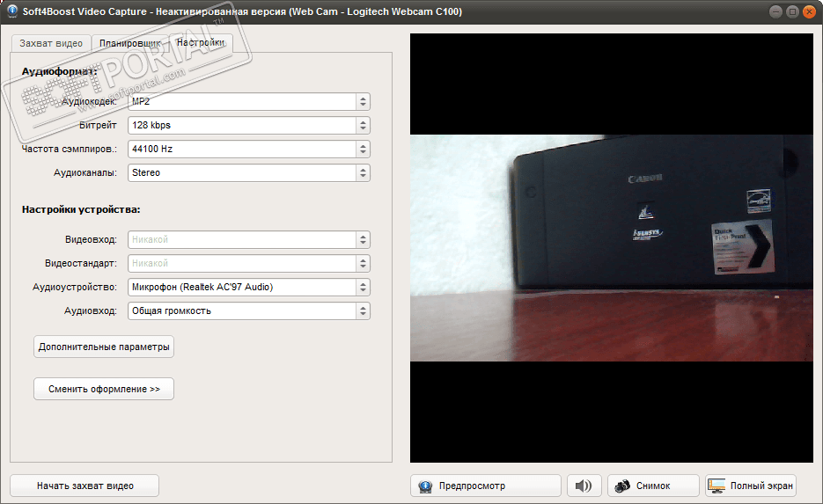Minimize the Soft4Boost window

click(x=775, y=11)
